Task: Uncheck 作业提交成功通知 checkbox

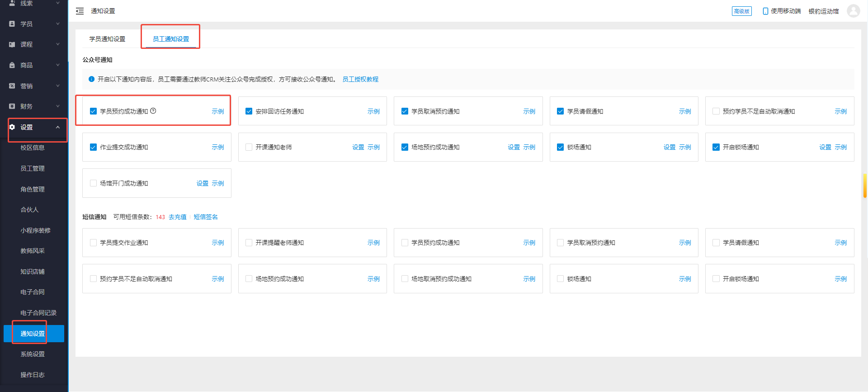Action: (x=93, y=147)
